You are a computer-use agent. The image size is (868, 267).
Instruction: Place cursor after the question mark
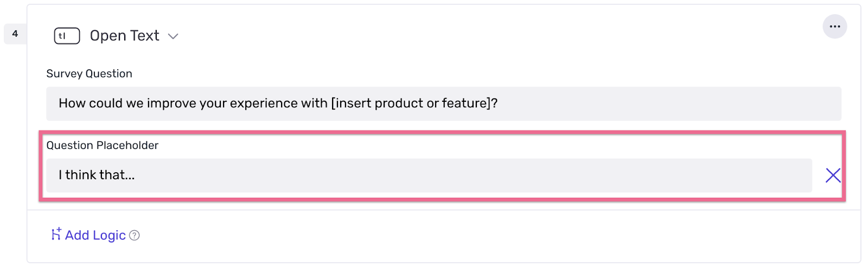click(498, 103)
